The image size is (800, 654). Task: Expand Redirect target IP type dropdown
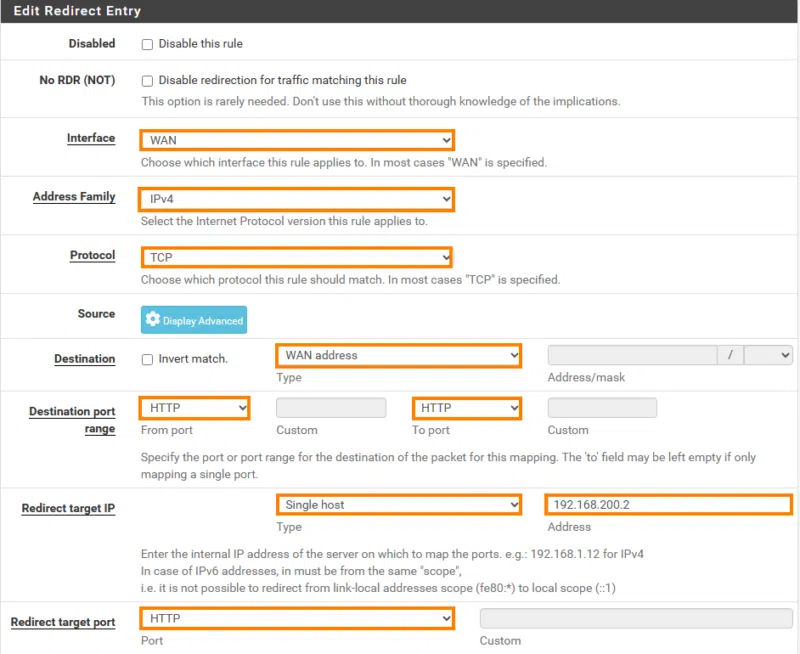pyautogui.click(x=398, y=505)
